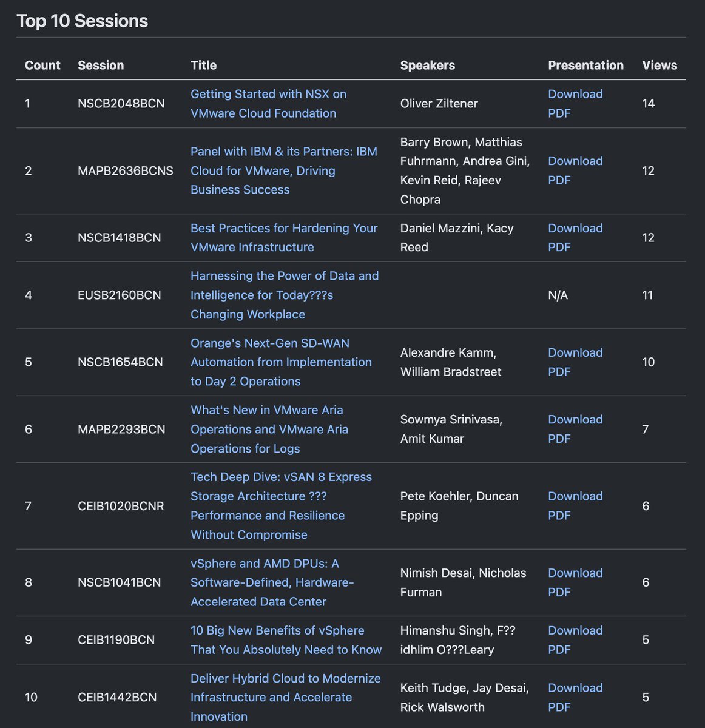
Task: Click speakers 'Alexandre Kamm, William Bradstreet'
Action: point(451,362)
